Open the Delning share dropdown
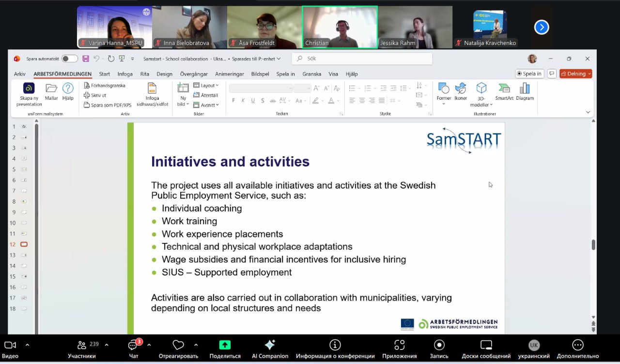This screenshot has width=620, height=364. coord(576,74)
